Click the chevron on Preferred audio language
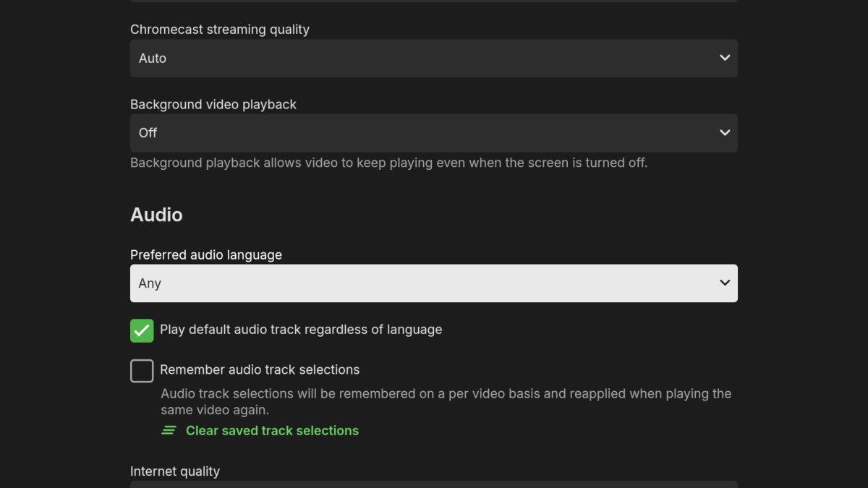This screenshot has width=868, height=488. pos(724,283)
